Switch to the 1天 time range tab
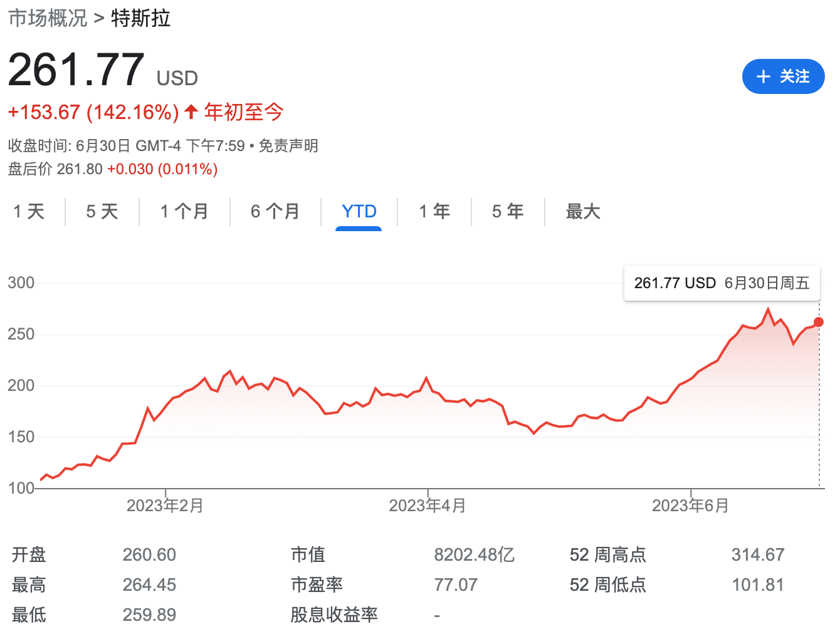This screenshot has height=634, width=840. (29, 212)
